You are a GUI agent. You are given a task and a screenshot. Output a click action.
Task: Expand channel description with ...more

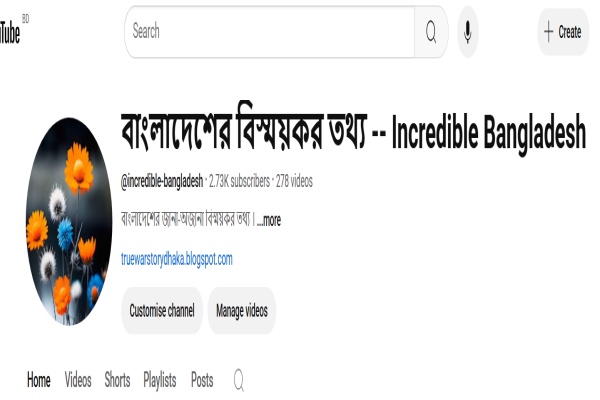[x=269, y=220]
